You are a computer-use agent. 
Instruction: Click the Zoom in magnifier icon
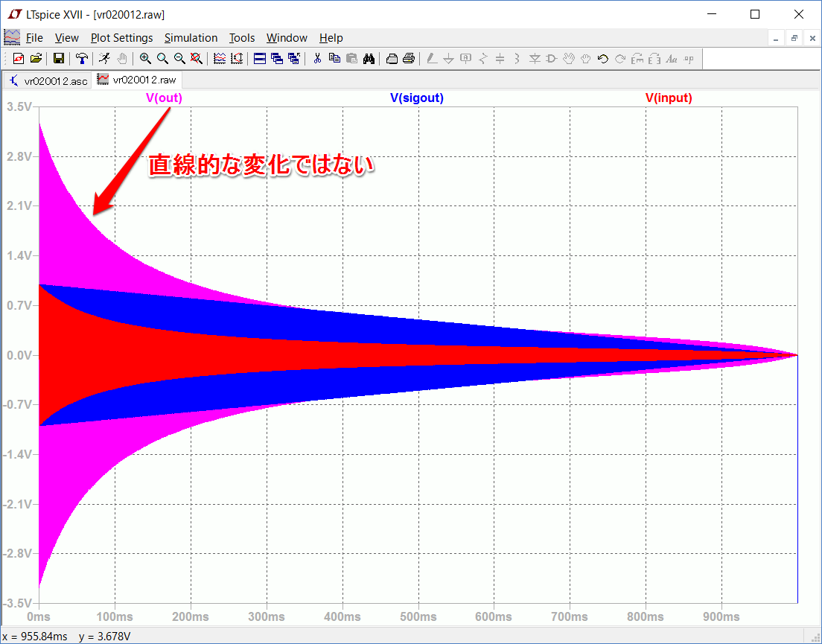(x=144, y=58)
